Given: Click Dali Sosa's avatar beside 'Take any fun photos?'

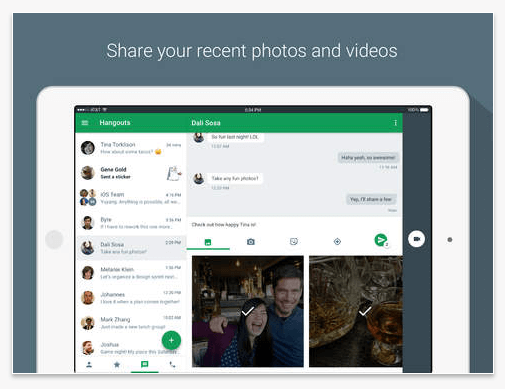Looking at the screenshot, I should (199, 179).
